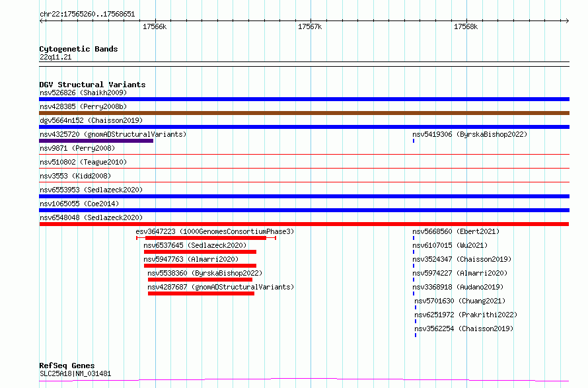This screenshot has width=588, height=388.
Task: Select the red nsv5538360 variant bar
Action: (200, 280)
